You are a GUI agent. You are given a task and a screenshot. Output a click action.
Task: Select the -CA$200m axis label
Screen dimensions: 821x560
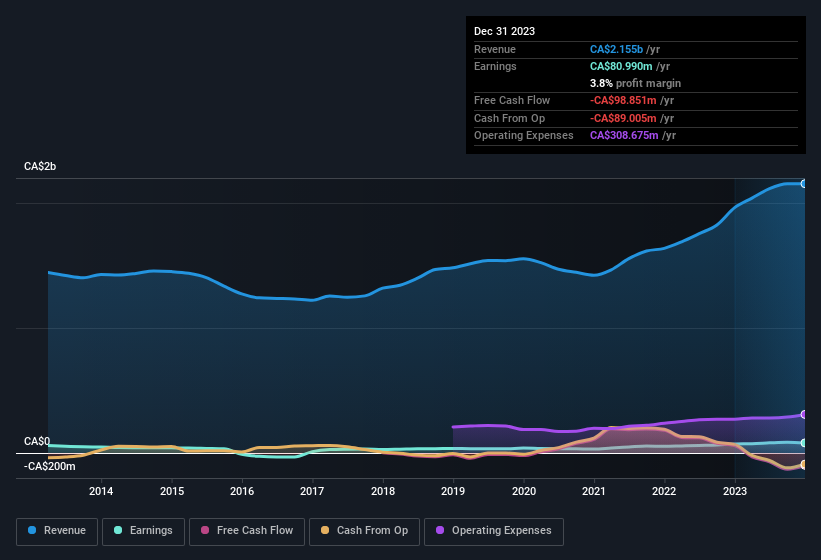50,466
